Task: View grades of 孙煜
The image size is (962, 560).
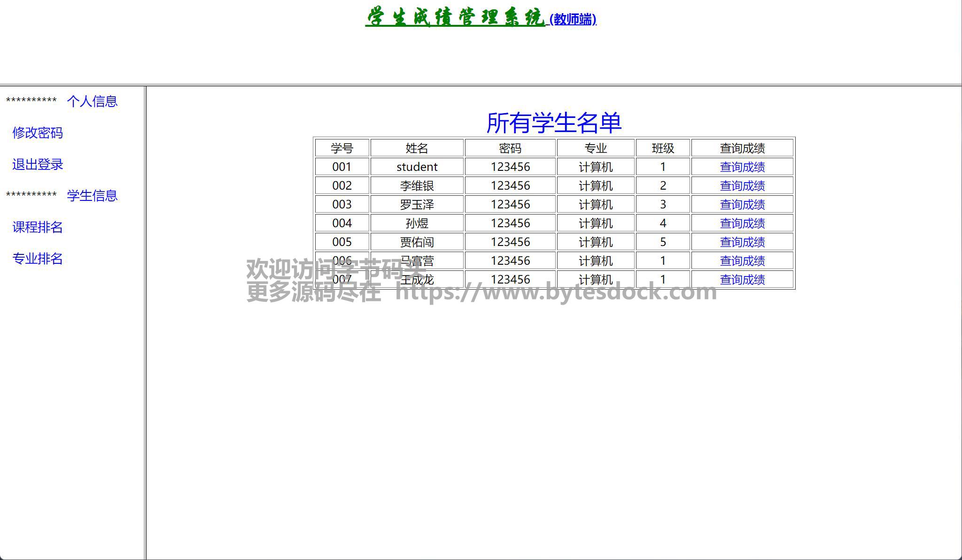Action: coord(742,223)
